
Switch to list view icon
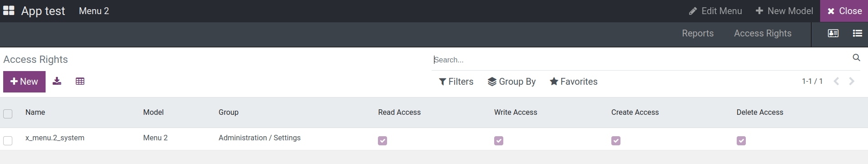[857, 33]
